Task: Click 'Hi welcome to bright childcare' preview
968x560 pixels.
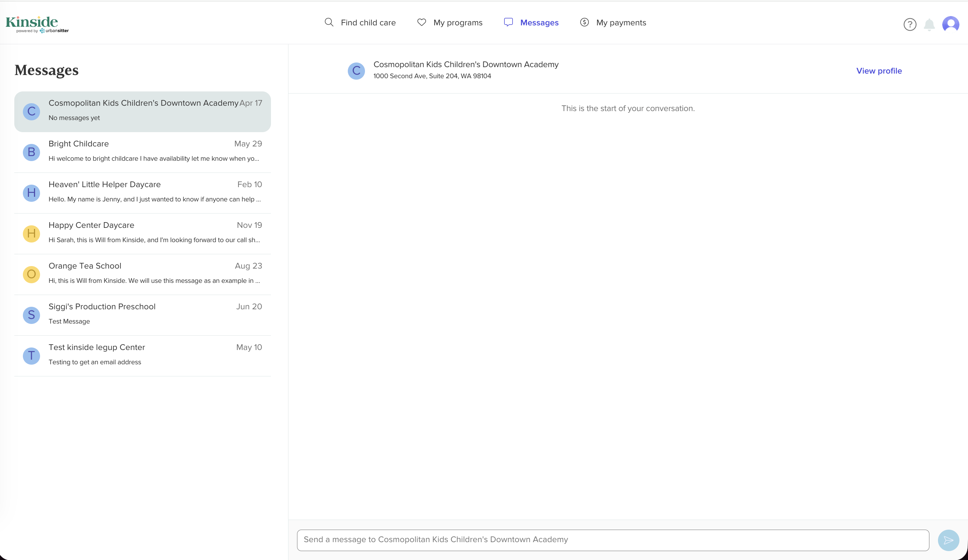Action: [x=154, y=159]
